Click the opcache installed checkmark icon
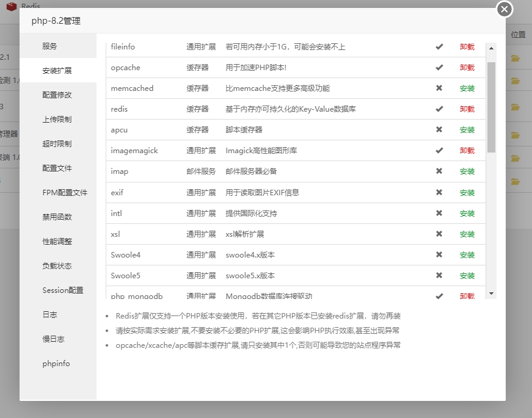This screenshot has height=418, width=532. pyautogui.click(x=439, y=68)
